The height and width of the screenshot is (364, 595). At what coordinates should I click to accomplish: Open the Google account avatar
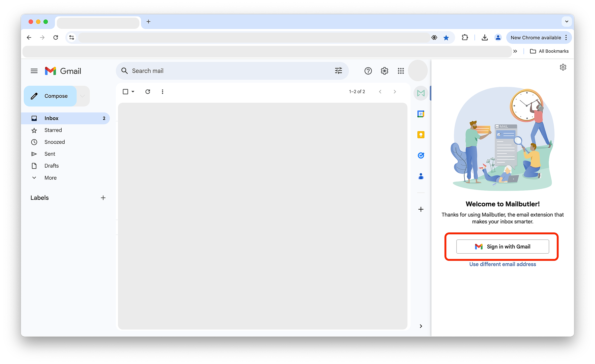417,70
